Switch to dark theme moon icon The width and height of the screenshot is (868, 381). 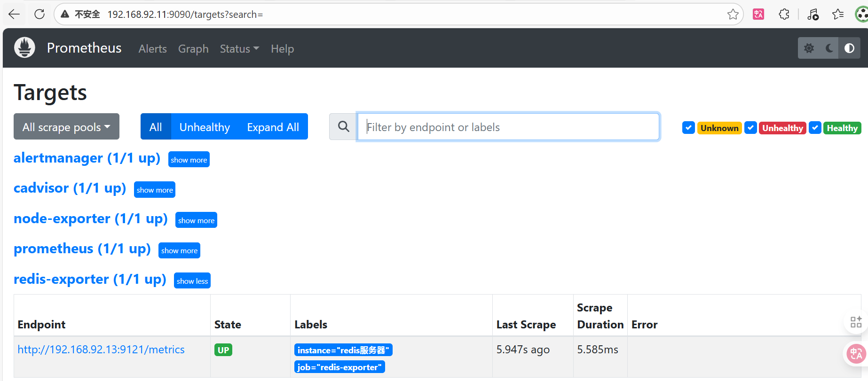pyautogui.click(x=829, y=48)
